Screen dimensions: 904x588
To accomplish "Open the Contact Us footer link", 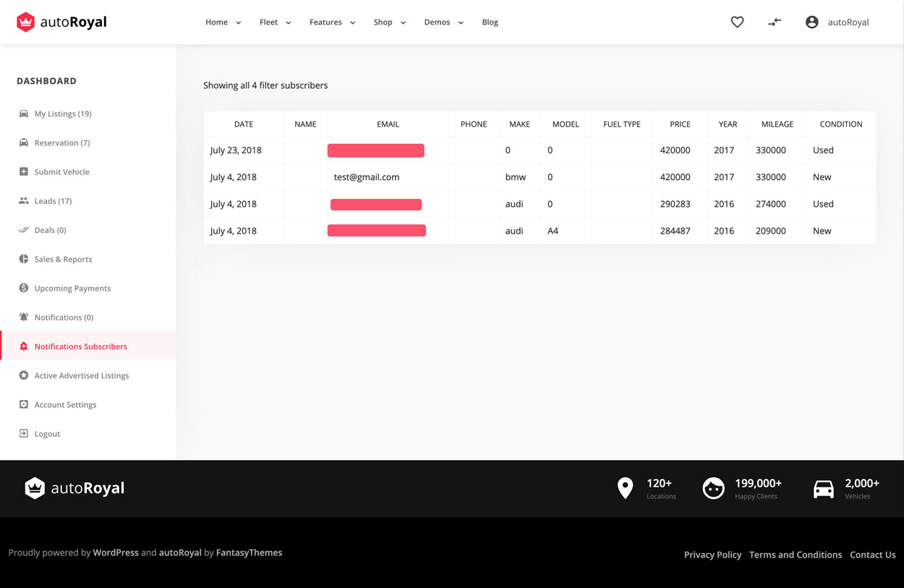I will coord(873,555).
